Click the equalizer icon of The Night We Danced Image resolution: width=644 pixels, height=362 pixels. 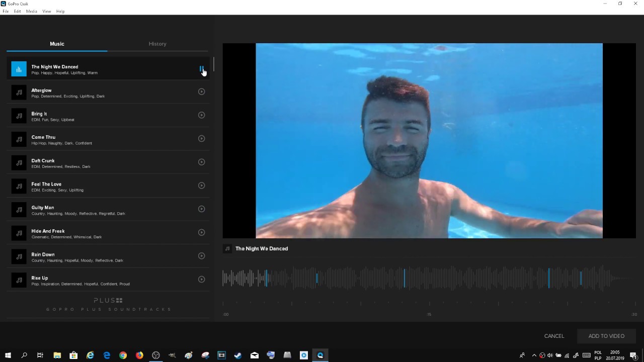coord(19,69)
